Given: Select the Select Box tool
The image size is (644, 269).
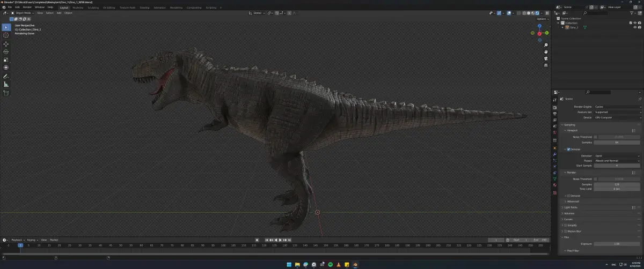Looking at the screenshot, I should click(x=6, y=27).
